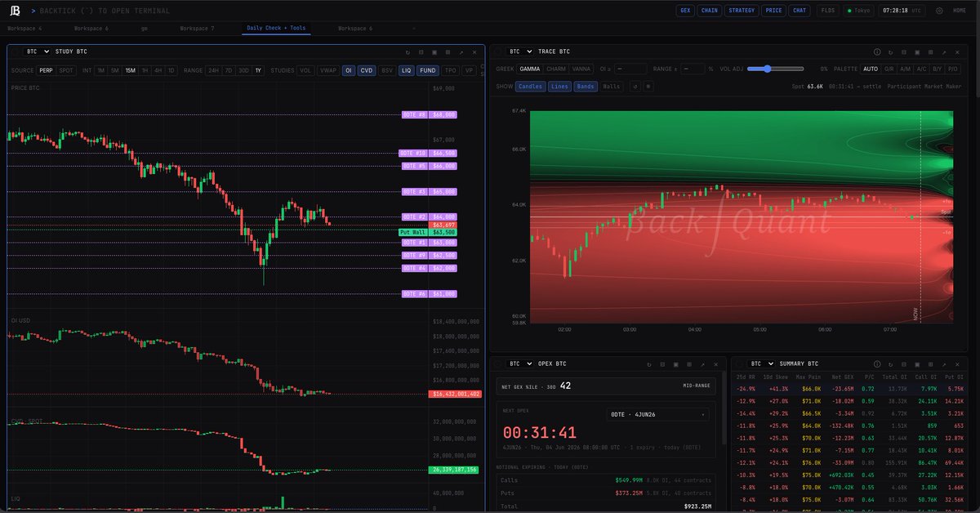Image resolution: width=980 pixels, height=513 pixels.
Task: Open the info icon in TRACE BTC panel
Action: [877, 51]
